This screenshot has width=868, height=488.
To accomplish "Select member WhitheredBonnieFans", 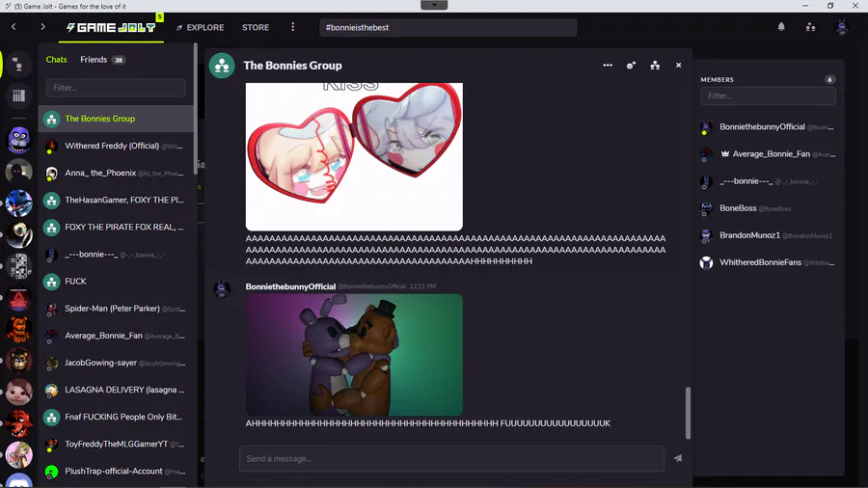I will 768,262.
